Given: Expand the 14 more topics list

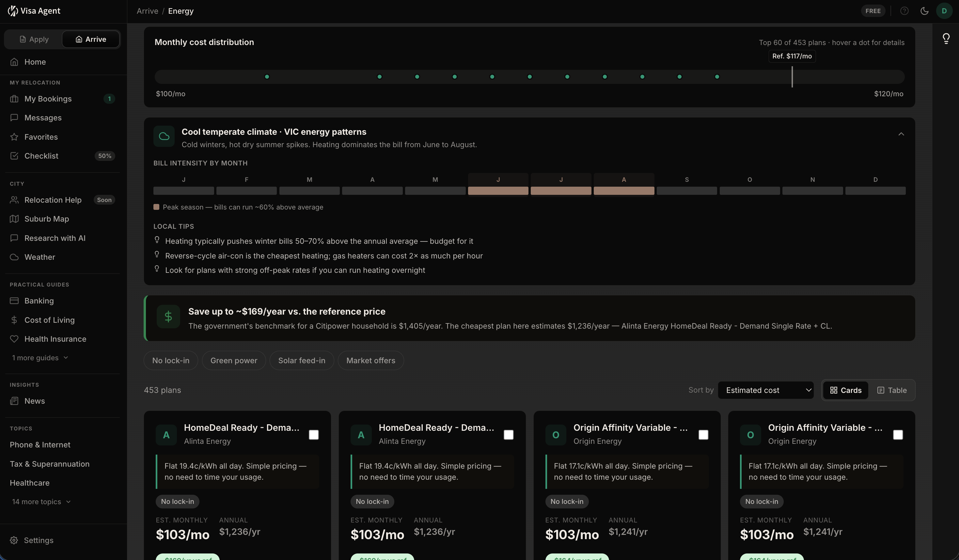Looking at the screenshot, I should (x=41, y=501).
